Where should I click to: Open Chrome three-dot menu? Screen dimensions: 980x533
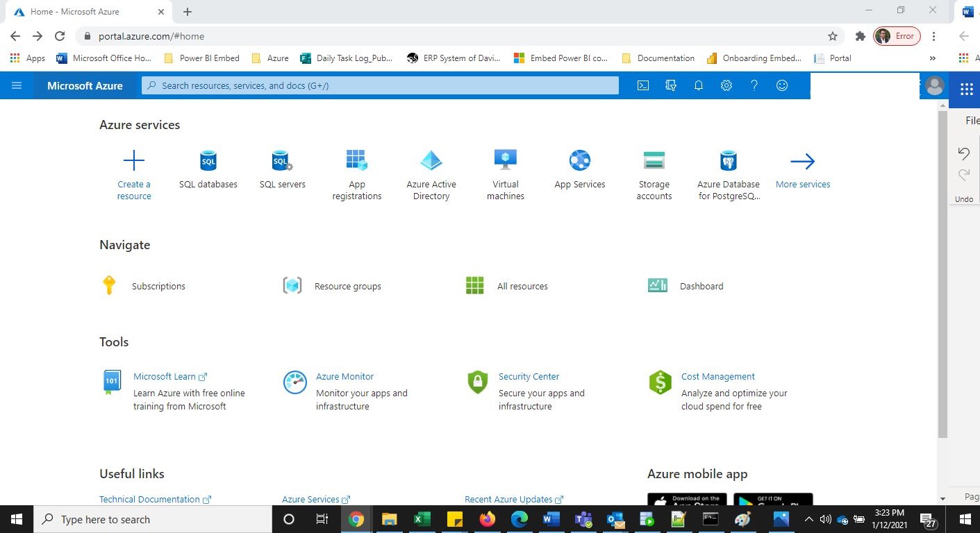(933, 36)
